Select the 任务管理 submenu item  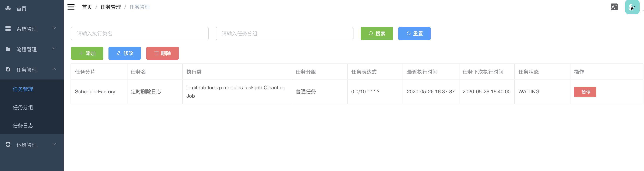tap(23, 89)
